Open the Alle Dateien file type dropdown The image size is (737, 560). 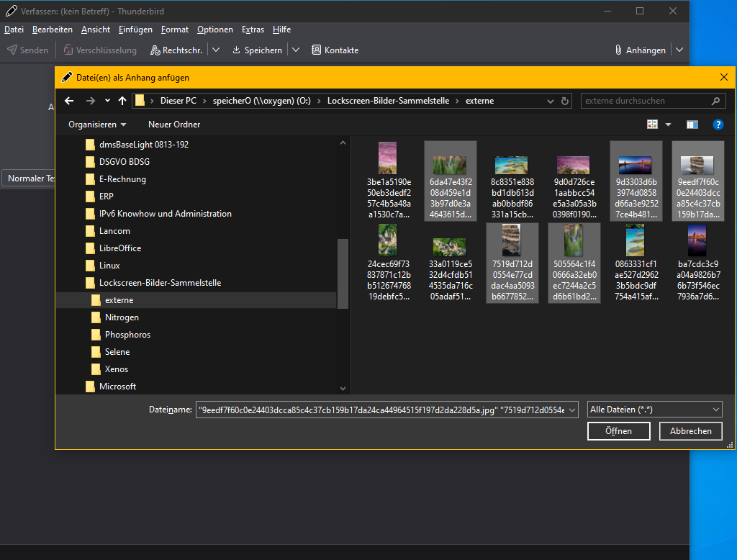654,410
